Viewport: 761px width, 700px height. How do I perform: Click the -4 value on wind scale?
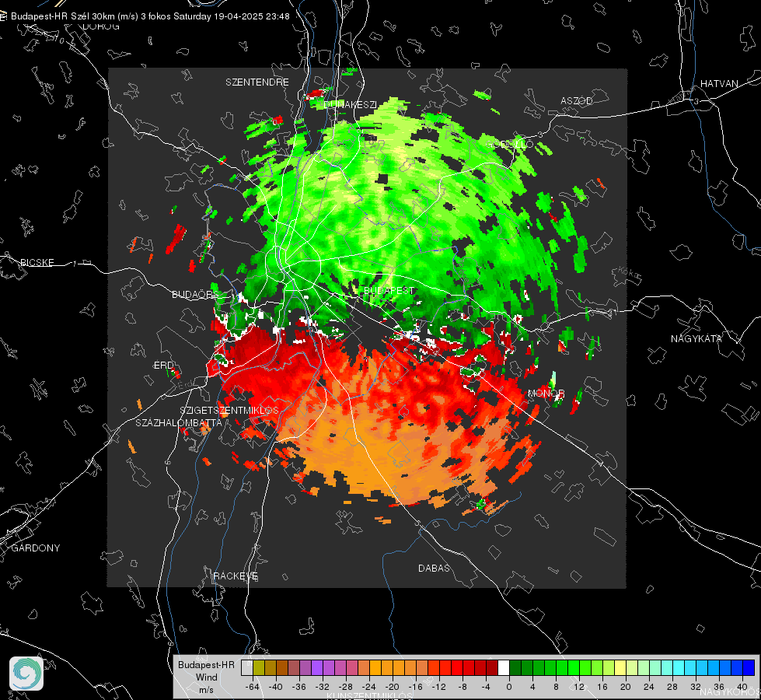coord(485,687)
